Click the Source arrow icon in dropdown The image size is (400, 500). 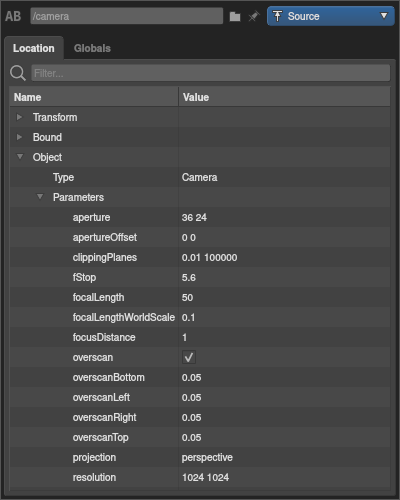click(277, 16)
